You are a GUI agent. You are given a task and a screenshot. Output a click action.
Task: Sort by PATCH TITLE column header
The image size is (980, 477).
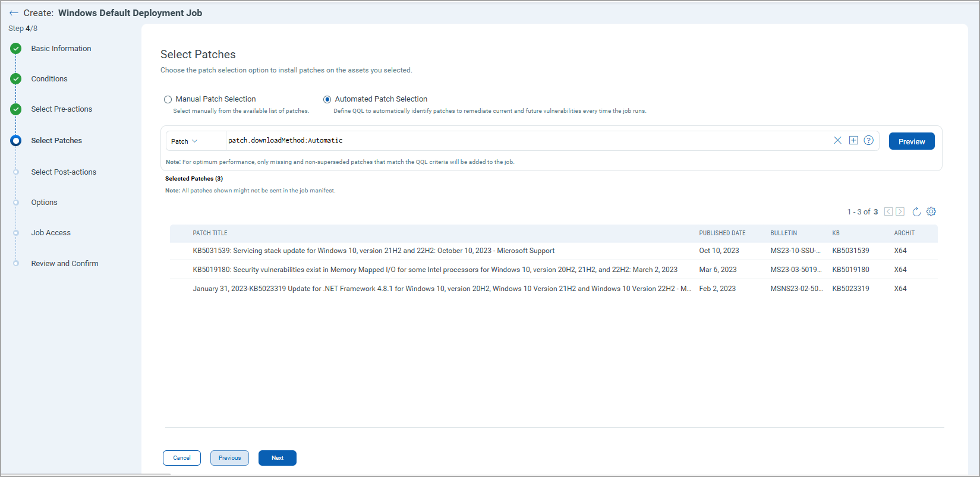210,233
